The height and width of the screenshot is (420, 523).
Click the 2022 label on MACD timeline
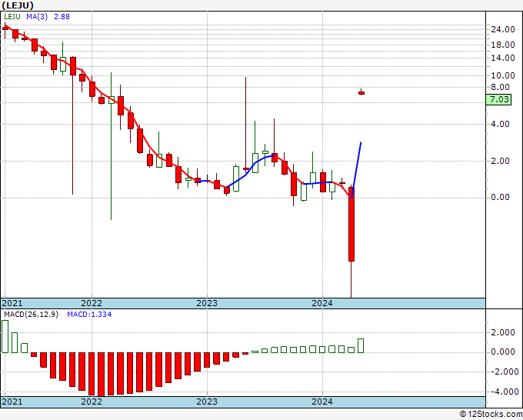(92, 402)
